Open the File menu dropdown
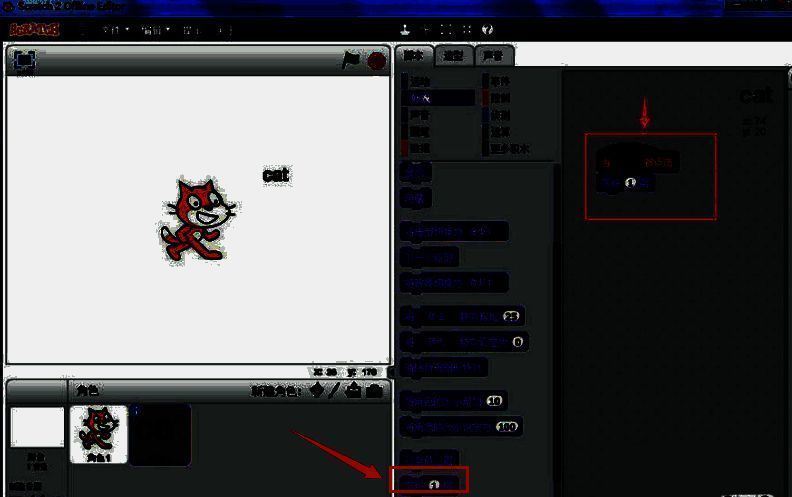 115,30
